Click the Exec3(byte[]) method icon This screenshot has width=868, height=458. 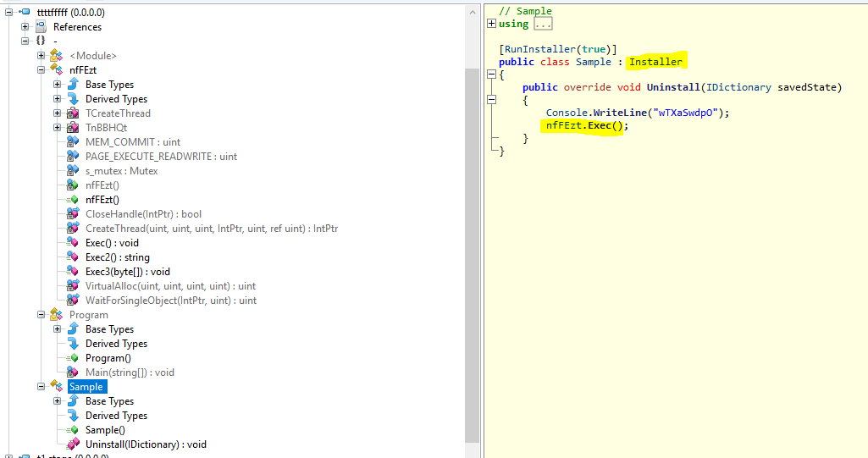pos(73,271)
